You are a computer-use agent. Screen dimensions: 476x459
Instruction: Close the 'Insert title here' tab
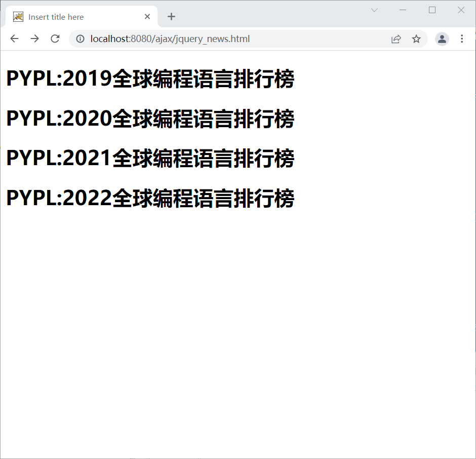point(147,17)
